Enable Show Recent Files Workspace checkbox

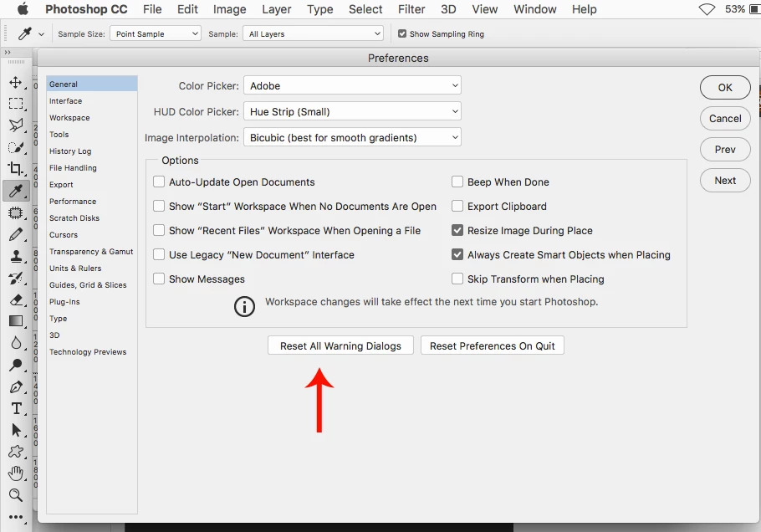[159, 230]
